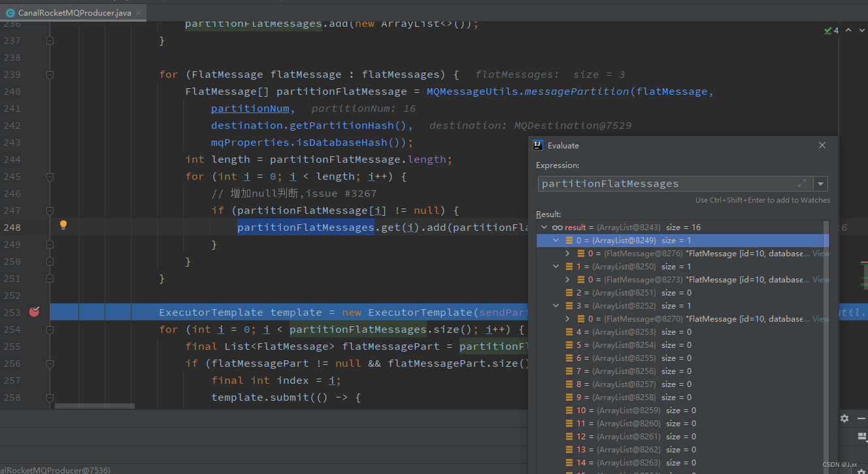This screenshot has width=868, height=474.
Task: Click View link for FlatMessage@8270
Action: click(820, 318)
